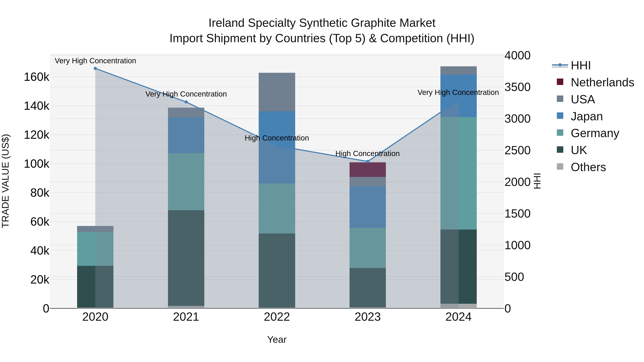The width and height of the screenshot is (644, 362).
Task: Toggle the HHI line legend entry
Action: 571,65
